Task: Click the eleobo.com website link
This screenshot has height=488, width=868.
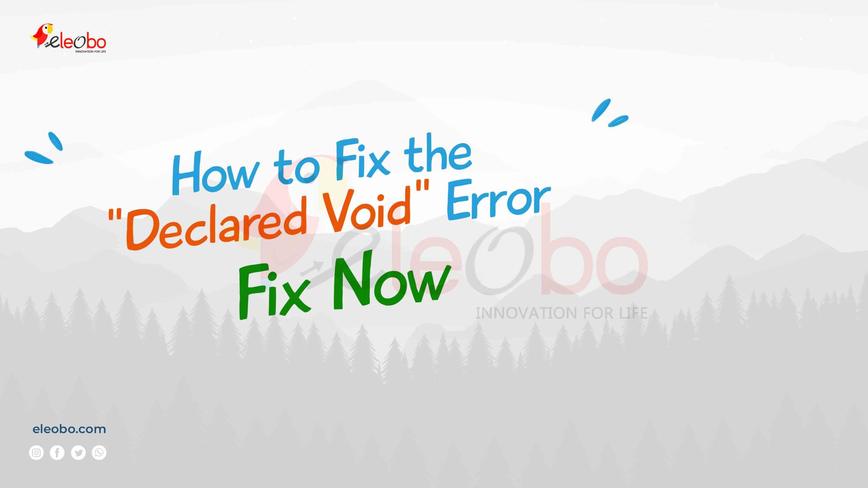Action: [67, 428]
